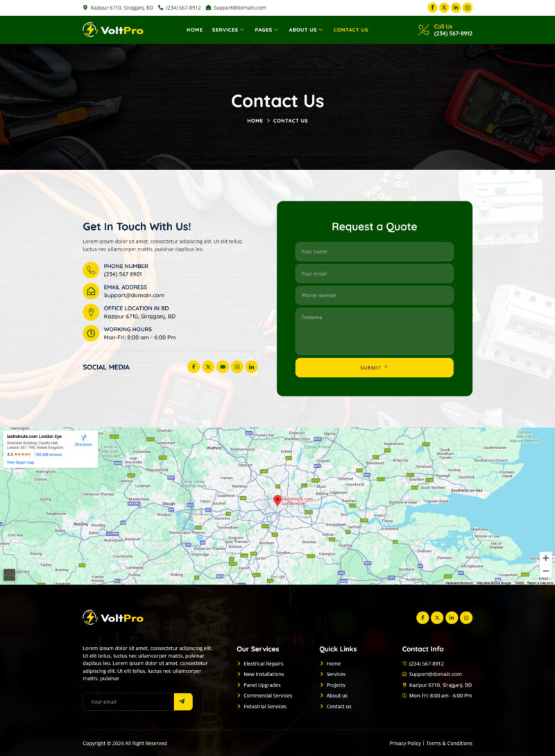This screenshot has width=555, height=756.
Task: Click footer Support@domain.com contact info
Action: tap(435, 674)
